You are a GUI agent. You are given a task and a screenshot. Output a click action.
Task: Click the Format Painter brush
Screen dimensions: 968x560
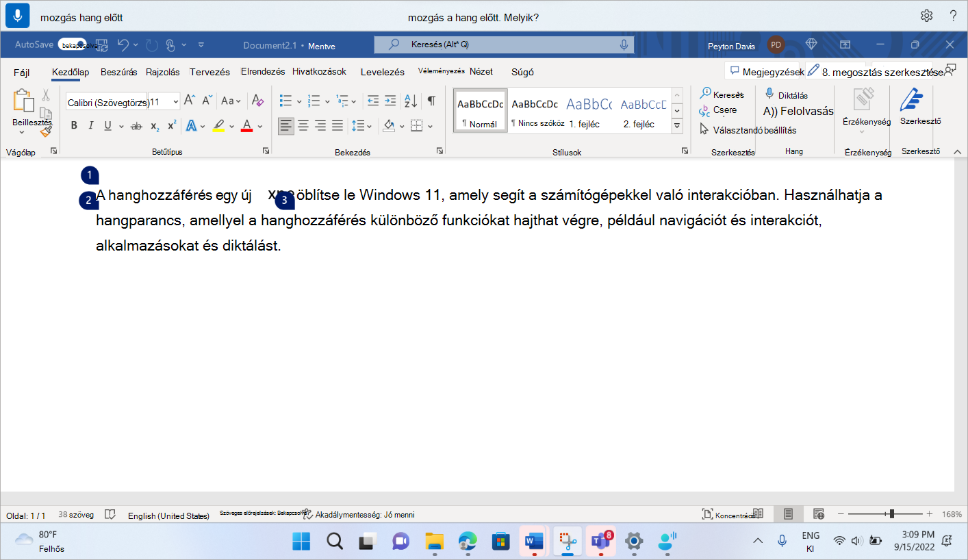pyautogui.click(x=46, y=131)
